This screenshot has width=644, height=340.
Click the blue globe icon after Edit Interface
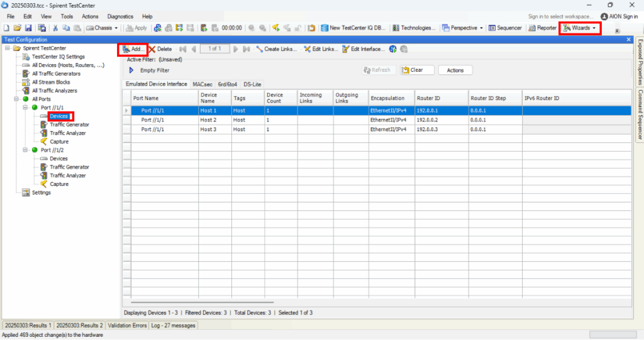(x=393, y=49)
